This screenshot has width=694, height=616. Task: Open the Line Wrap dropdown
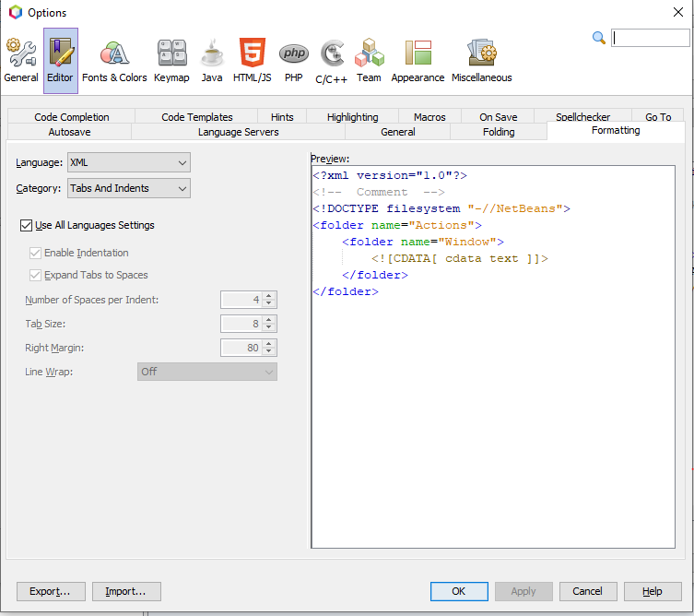point(207,372)
